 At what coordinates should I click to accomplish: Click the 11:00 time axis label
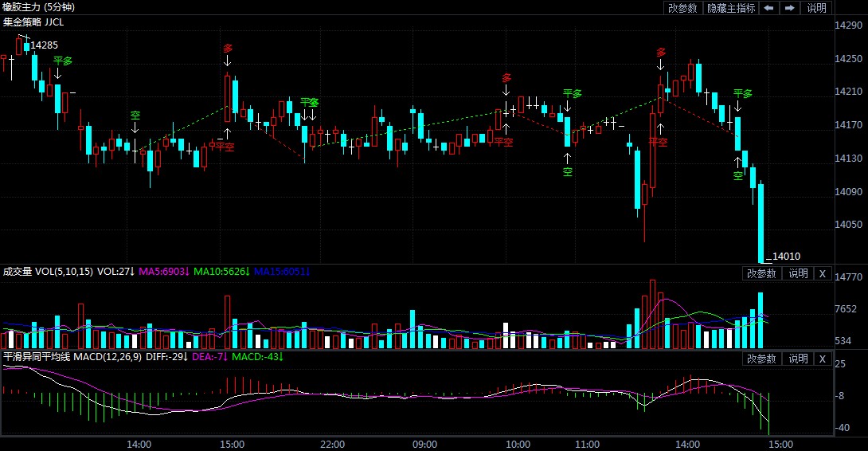click(x=587, y=445)
